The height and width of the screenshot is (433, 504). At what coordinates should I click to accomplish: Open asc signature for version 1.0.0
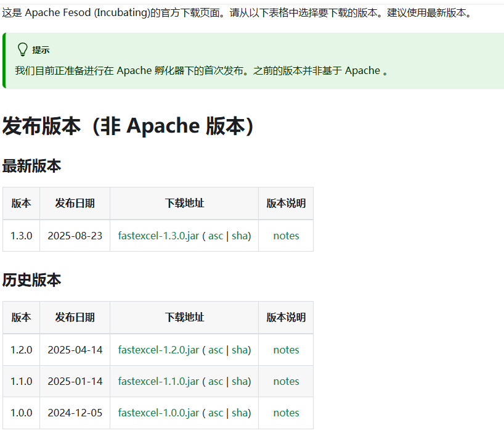pyautogui.click(x=216, y=413)
